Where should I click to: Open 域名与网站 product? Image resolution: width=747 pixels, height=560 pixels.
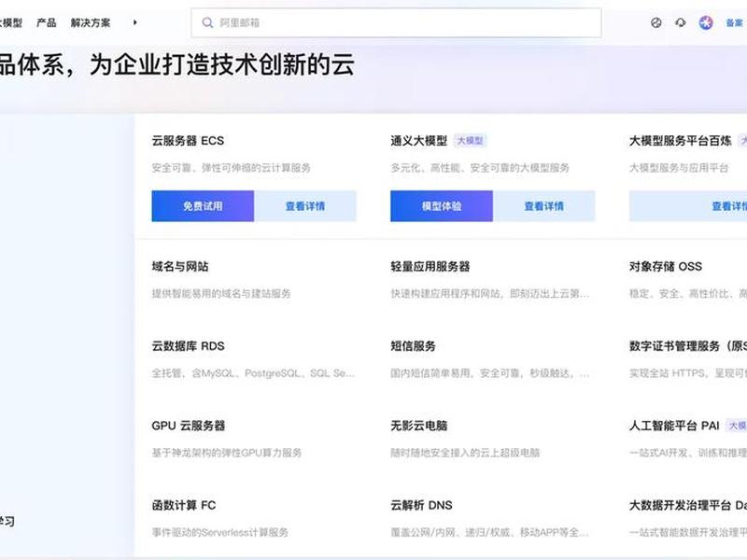[180, 267]
